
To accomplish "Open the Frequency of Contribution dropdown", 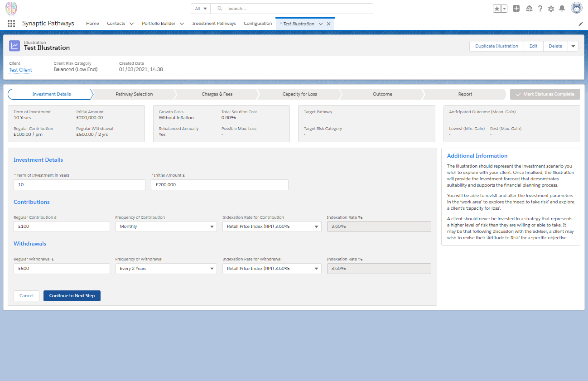I will tap(166, 227).
